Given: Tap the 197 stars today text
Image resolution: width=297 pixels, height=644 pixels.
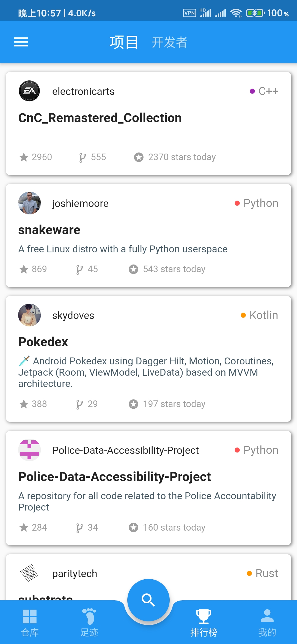Looking at the screenshot, I should [174, 404].
